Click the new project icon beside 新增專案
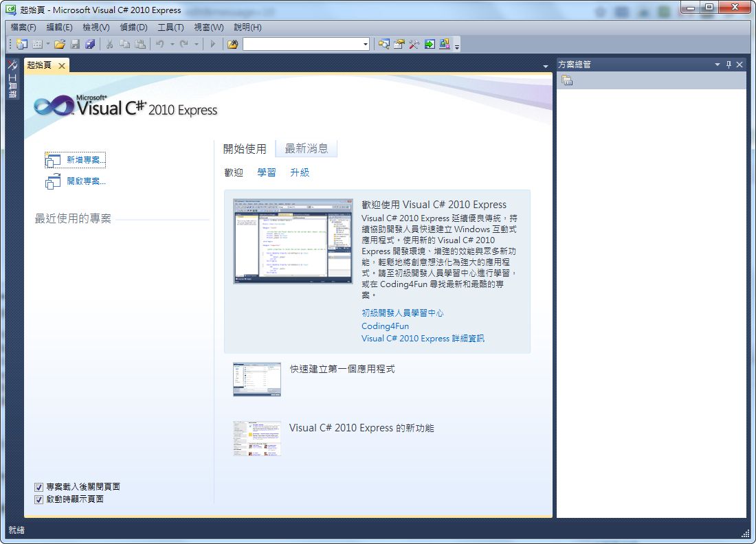Screen dimensions: 756x544 [52, 160]
